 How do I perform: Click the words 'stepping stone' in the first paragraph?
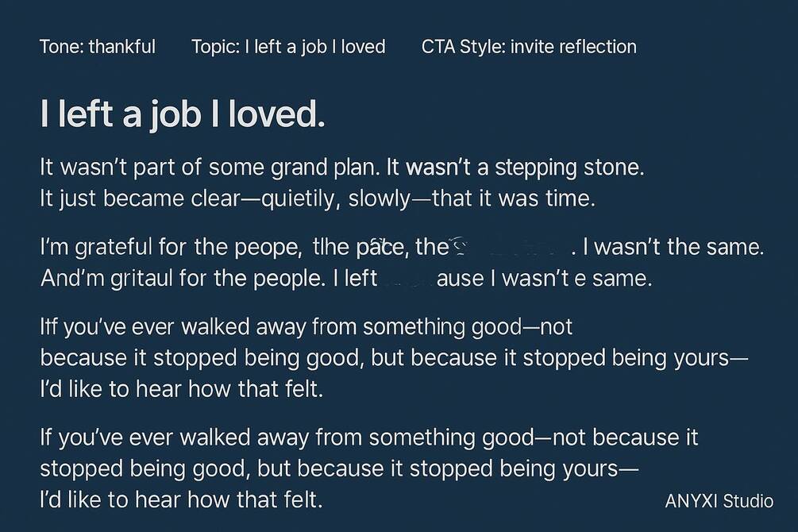pyautogui.click(x=569, y=168)
